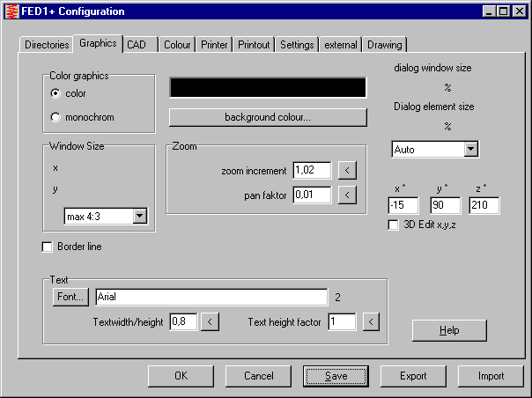Viewport: 532px width, 398px height.
Task: Click the zoom increment input field
Action: click(x=312, y=170)
